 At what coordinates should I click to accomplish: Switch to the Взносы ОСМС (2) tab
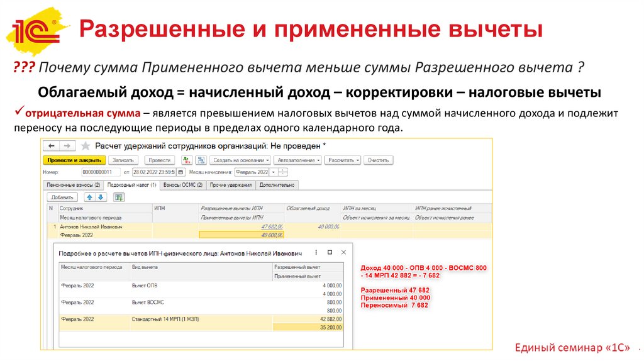click(183, 185)
